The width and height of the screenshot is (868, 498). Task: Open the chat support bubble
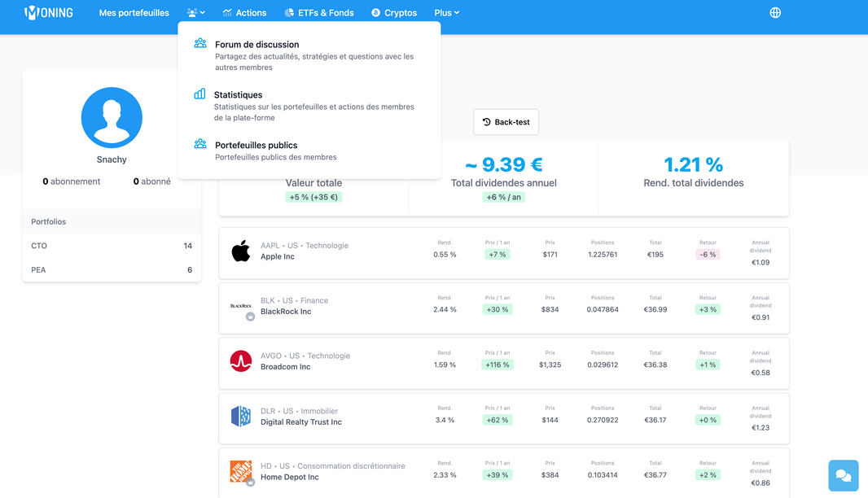tap(843, 475)
